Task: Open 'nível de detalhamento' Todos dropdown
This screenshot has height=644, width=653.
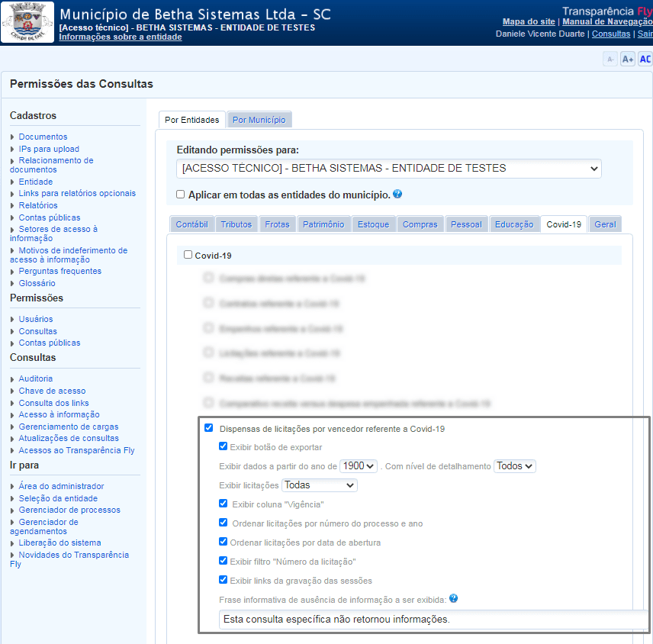Action: pyautogui.click(x=515, y=465)
